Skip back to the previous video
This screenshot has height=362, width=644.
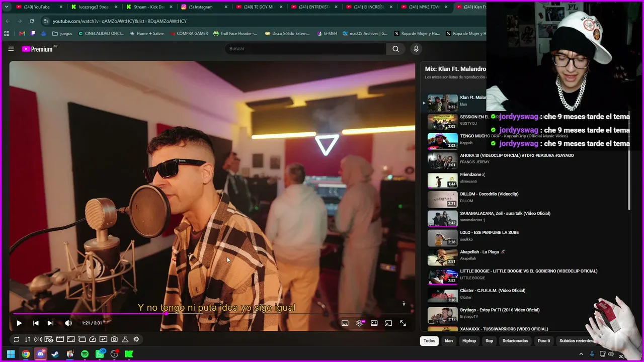tap(36, 323)
